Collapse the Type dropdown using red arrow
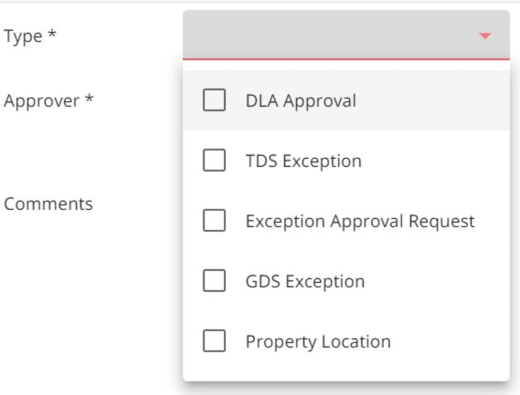Screen dimensions: 520x395 [485, 36]
